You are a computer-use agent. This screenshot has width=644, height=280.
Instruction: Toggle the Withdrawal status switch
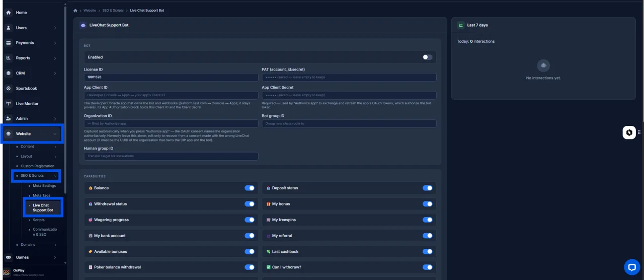point(250,204)
